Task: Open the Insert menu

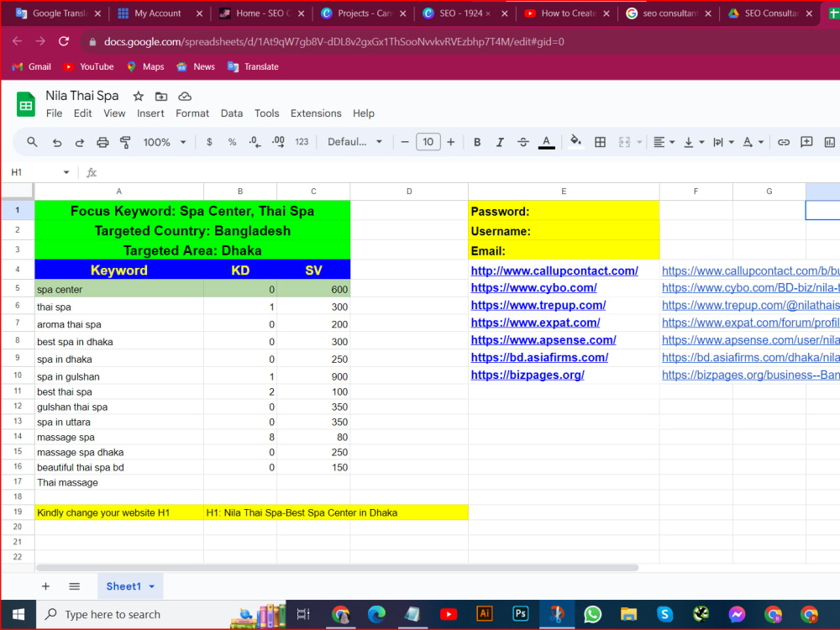Action: coord(150,113)
